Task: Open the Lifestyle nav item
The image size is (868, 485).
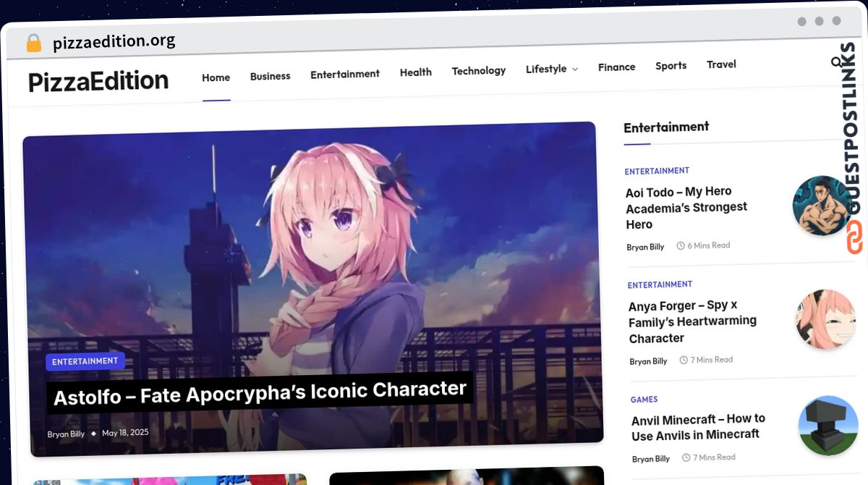Action: point(546,69)
